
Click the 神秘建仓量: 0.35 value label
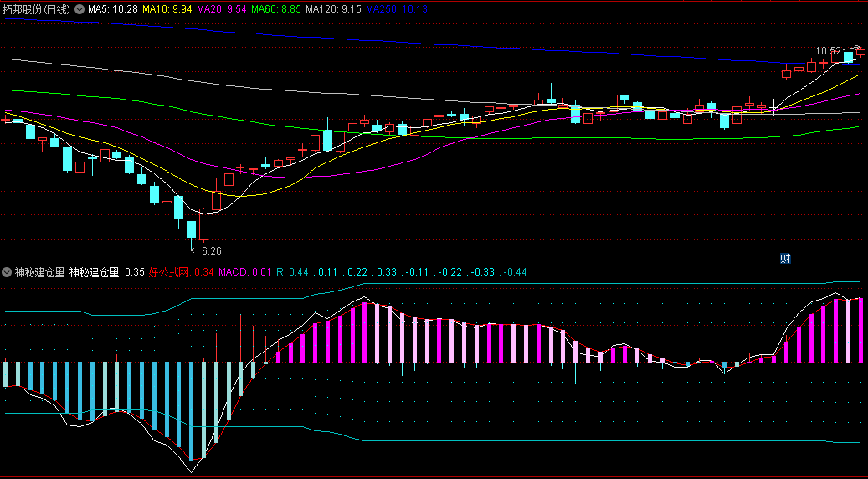click(106, 272)
